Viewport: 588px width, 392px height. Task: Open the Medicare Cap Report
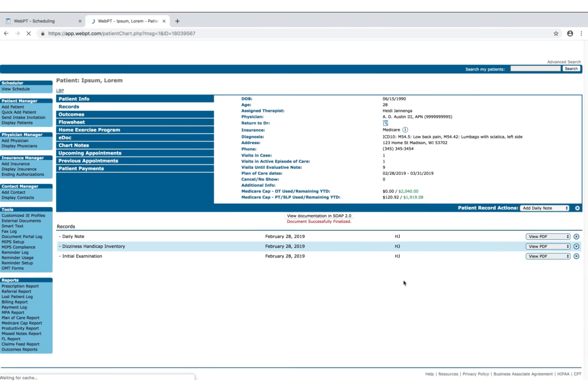[x=21, y=323]
